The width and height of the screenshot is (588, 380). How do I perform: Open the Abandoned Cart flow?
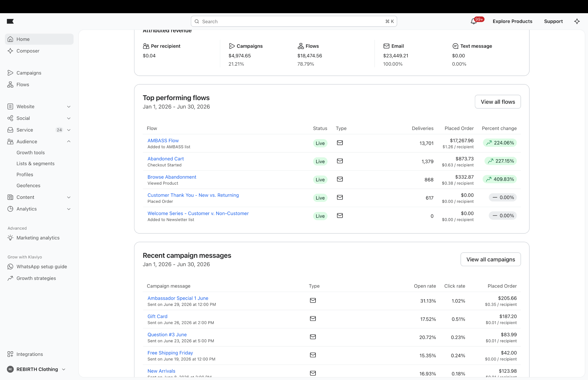click(166, 159)
